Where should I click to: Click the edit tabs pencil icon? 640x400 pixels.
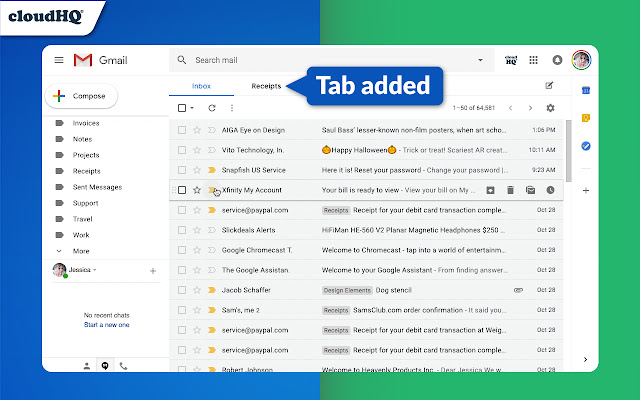[x=549, y=85]
